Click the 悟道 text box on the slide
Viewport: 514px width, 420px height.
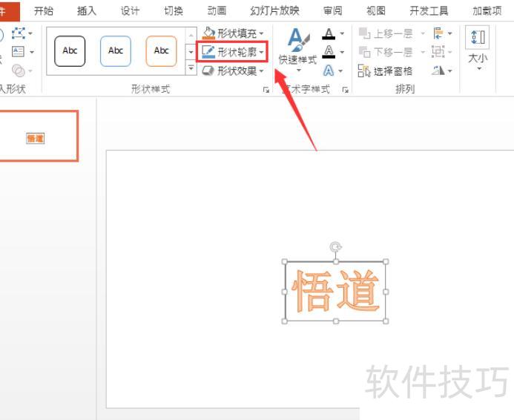click(336, 291)
